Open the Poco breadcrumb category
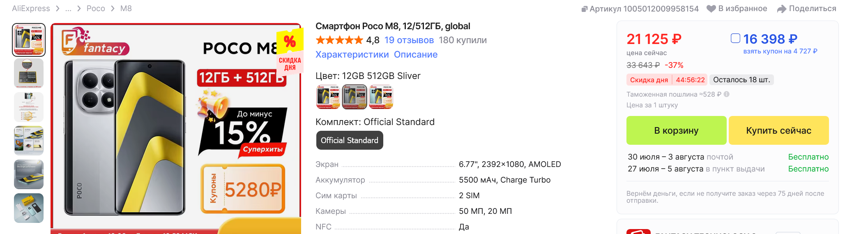The height and width of the screenshot is (234, 868). click(x=96, y=9)
